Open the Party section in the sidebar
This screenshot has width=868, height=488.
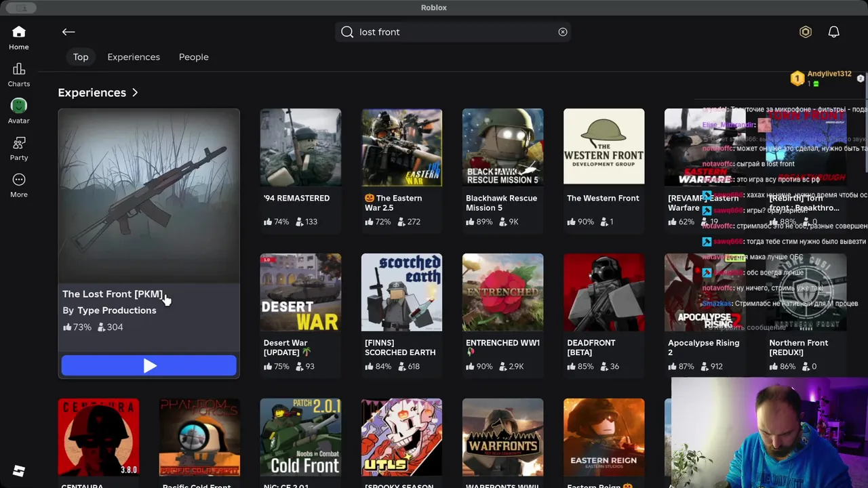point(19,149)
